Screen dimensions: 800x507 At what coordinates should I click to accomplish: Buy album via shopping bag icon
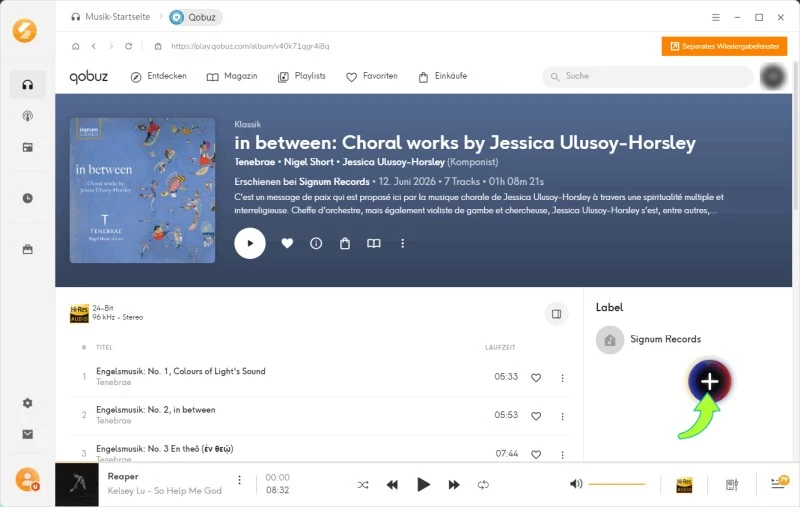point(345,243)
